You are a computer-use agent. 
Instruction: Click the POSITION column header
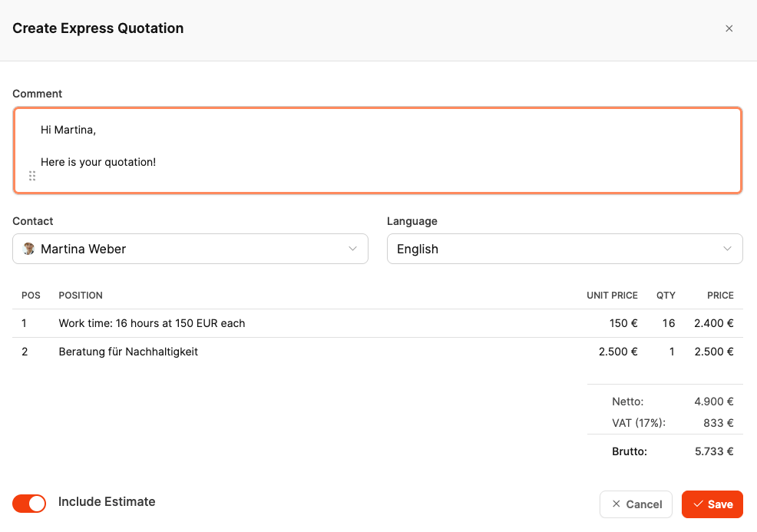pyautogui.click(x=81, y=296)
